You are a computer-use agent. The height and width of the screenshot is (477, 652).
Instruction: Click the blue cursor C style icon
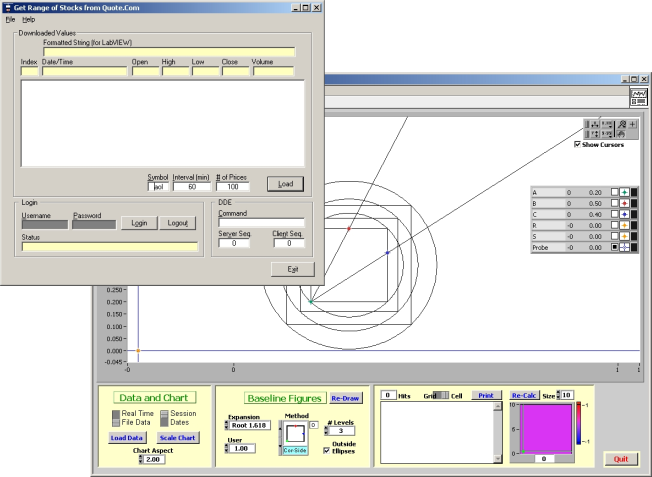(x=623, y=213)
